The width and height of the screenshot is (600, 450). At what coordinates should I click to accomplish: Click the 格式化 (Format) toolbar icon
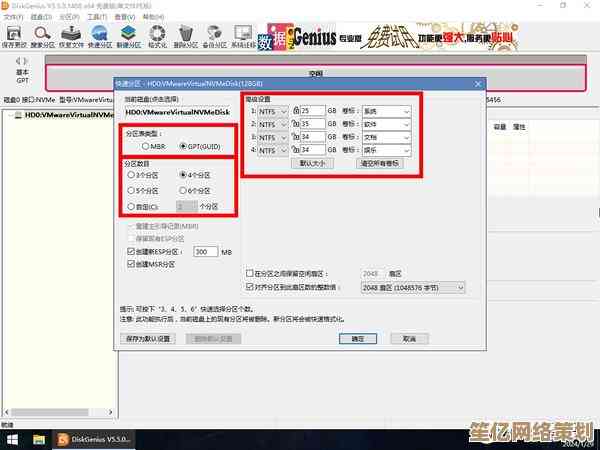coord(157,37)
